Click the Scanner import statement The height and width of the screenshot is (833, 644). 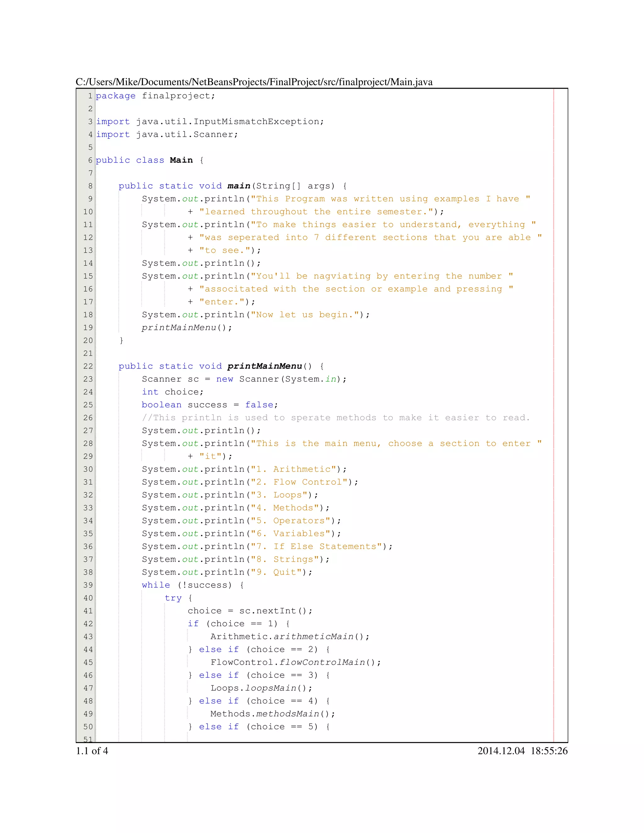point(187,135)
